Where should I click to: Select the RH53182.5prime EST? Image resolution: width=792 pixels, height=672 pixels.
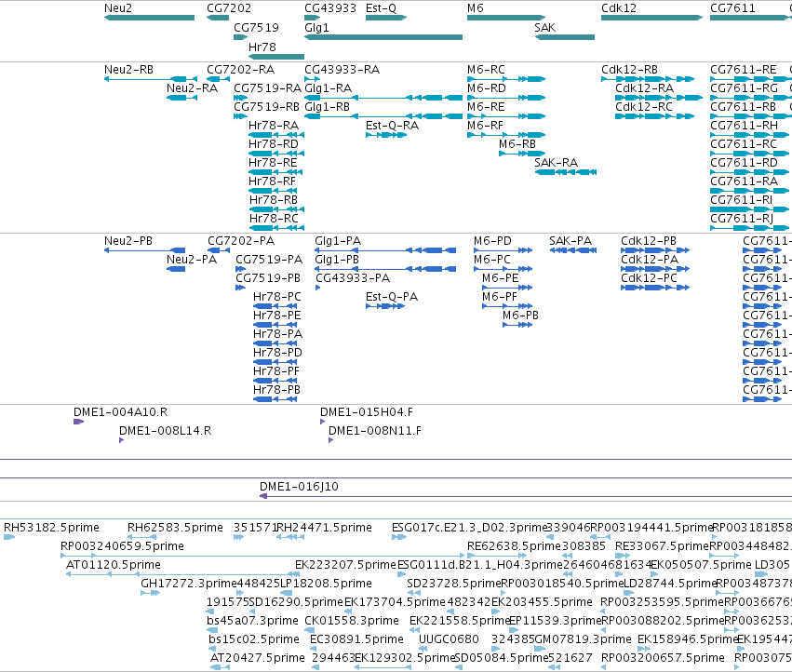9,537
